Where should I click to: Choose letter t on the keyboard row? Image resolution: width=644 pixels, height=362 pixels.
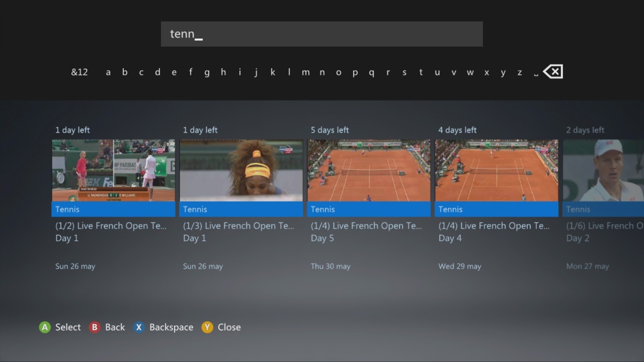421,72
